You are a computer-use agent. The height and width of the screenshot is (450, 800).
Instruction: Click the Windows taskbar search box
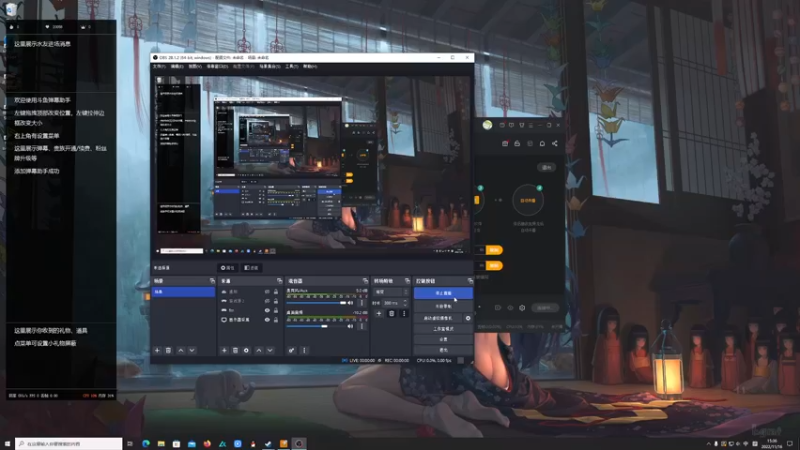[x=69, y=444]
